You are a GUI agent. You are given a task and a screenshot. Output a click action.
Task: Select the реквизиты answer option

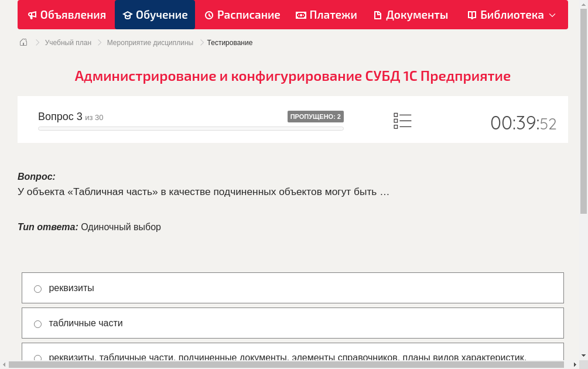37,288
